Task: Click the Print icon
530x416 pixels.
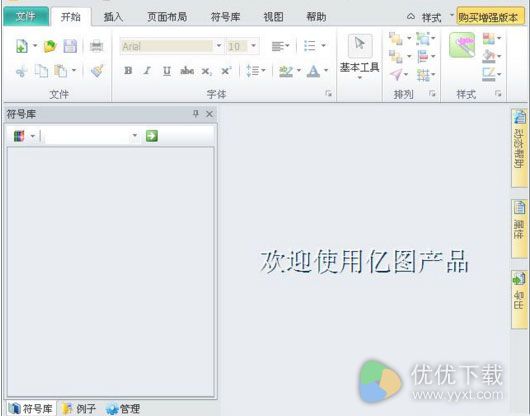Action: tap(96, 46)
